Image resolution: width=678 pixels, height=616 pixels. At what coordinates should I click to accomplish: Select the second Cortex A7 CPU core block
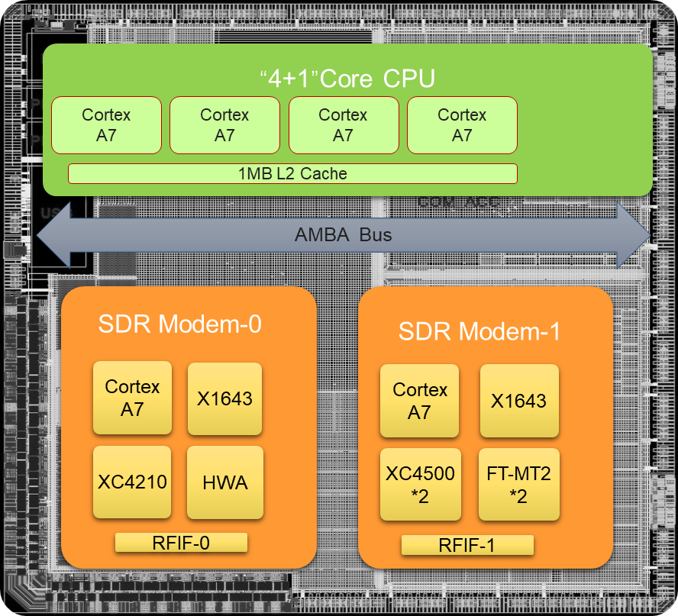tap(224, 125)
